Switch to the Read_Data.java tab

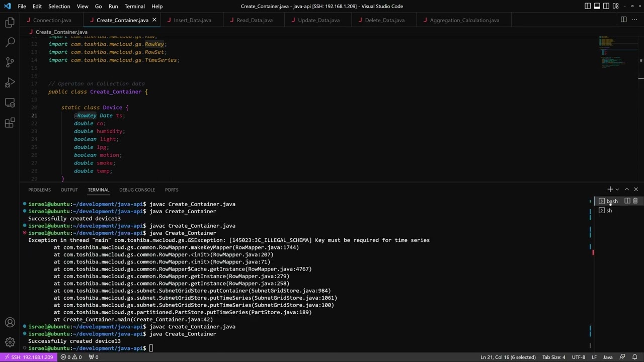click(x=255, y=20)
